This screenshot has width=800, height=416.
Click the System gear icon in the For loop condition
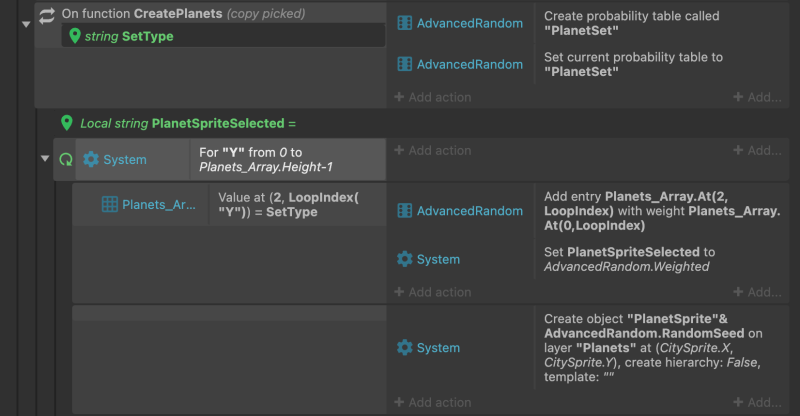pos(91,159)
